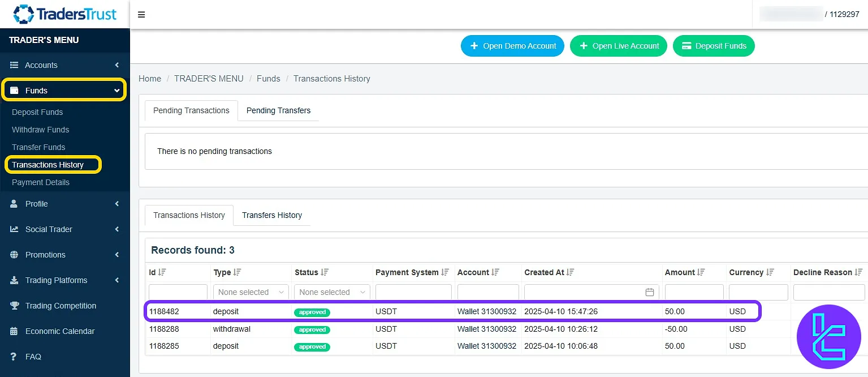Click date 2025-04-10 10:06:48
This screenshot has width=868, height=377.
pos(561,346)
